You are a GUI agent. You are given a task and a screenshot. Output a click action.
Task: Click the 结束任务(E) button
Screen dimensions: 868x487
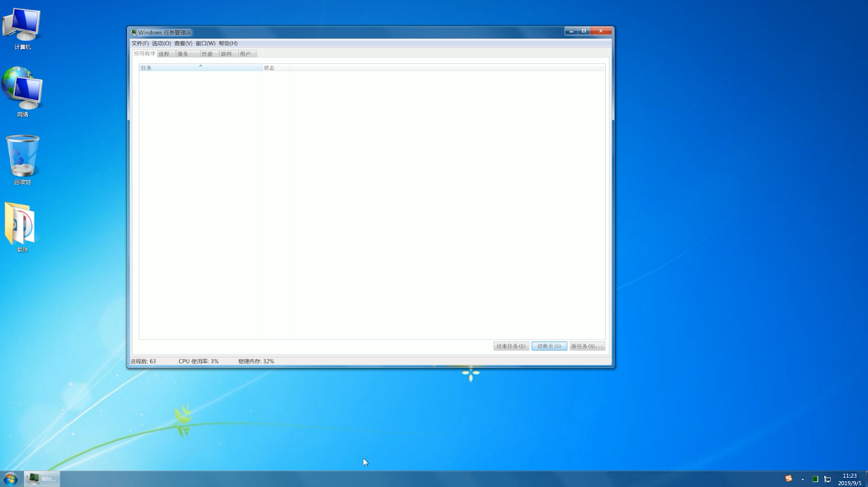(511, 347)
